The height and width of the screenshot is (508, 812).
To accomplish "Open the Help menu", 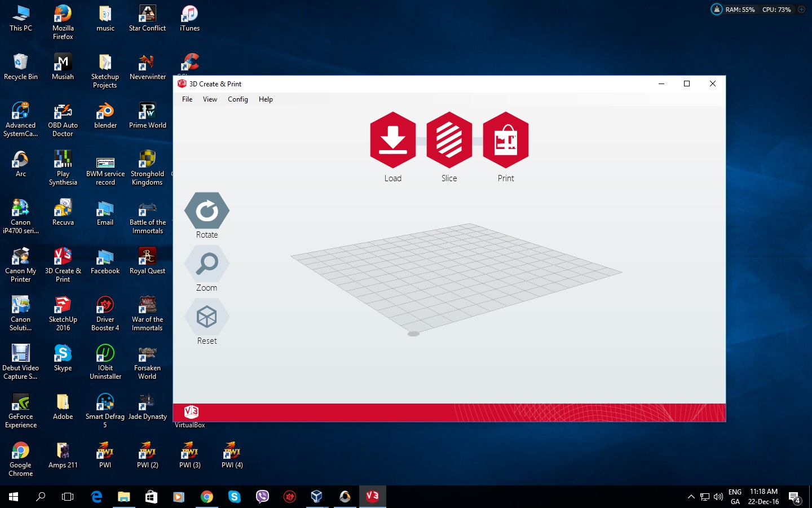I will point(266,99).
